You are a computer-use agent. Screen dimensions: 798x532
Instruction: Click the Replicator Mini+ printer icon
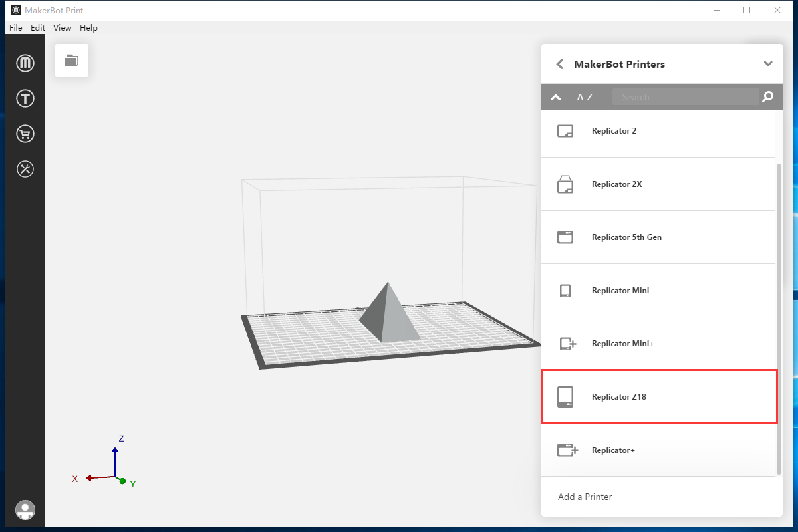[x=567, y=344]
